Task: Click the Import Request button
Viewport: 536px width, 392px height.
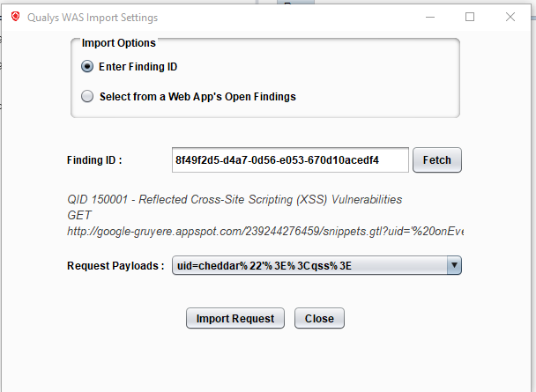Action: (x=235, y=318)
